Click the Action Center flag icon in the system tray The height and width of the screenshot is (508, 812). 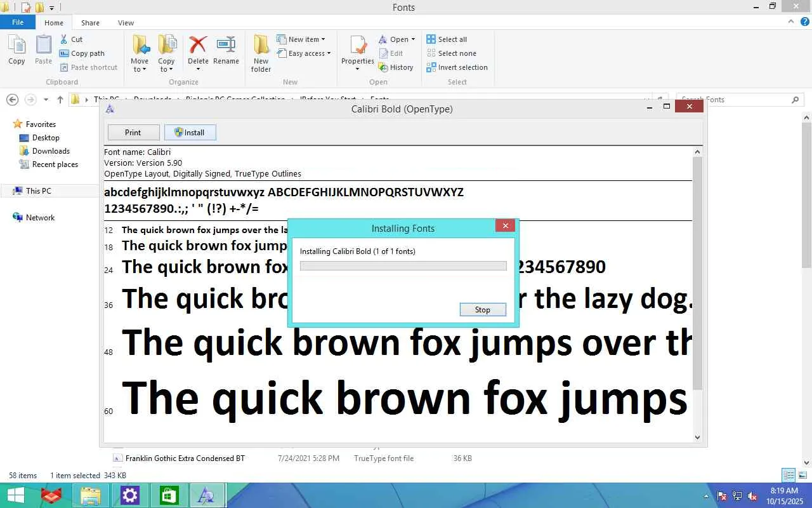click(x=722, y=496)
